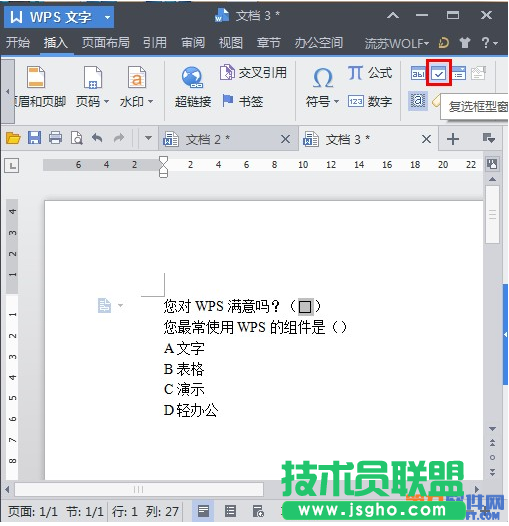Go to next page double arrow
Screen dimensions: 509x526
(492, 472)
